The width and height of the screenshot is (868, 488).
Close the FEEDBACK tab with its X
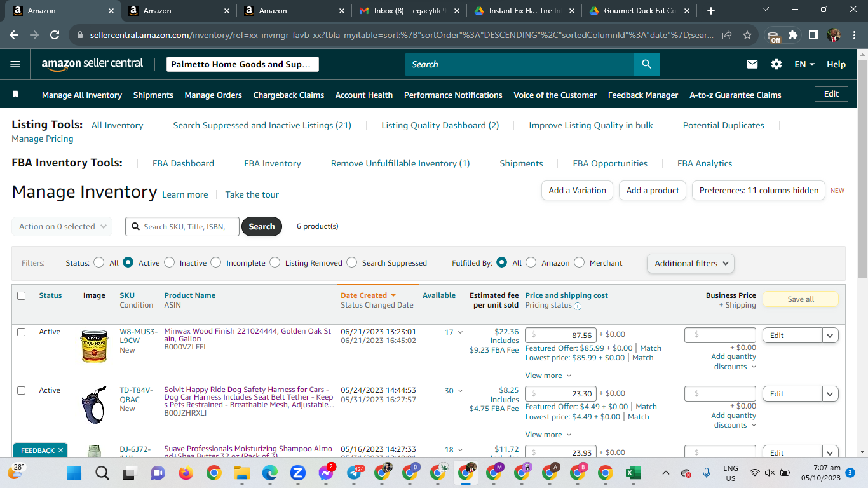pos(60,451)
